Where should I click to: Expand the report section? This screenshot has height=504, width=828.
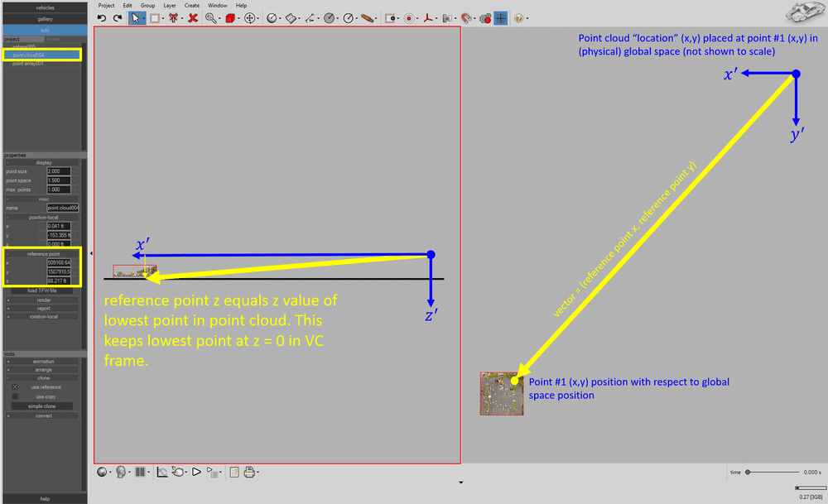point(43,310)
